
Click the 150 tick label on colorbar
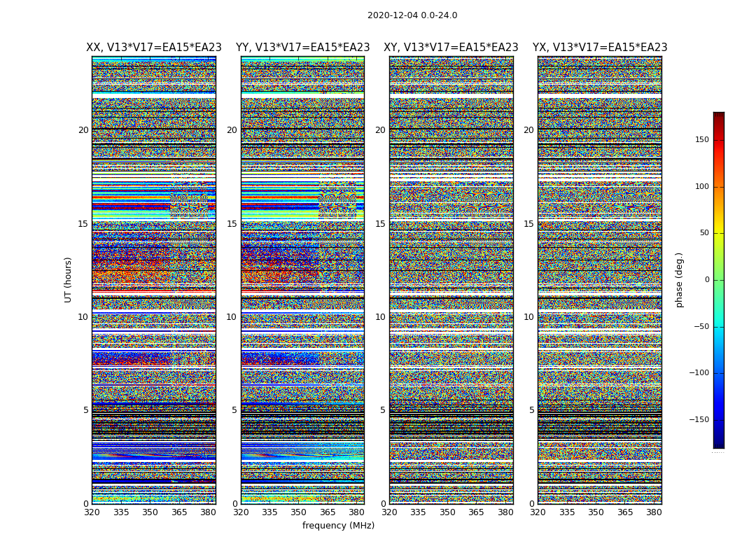pos(702,139)
